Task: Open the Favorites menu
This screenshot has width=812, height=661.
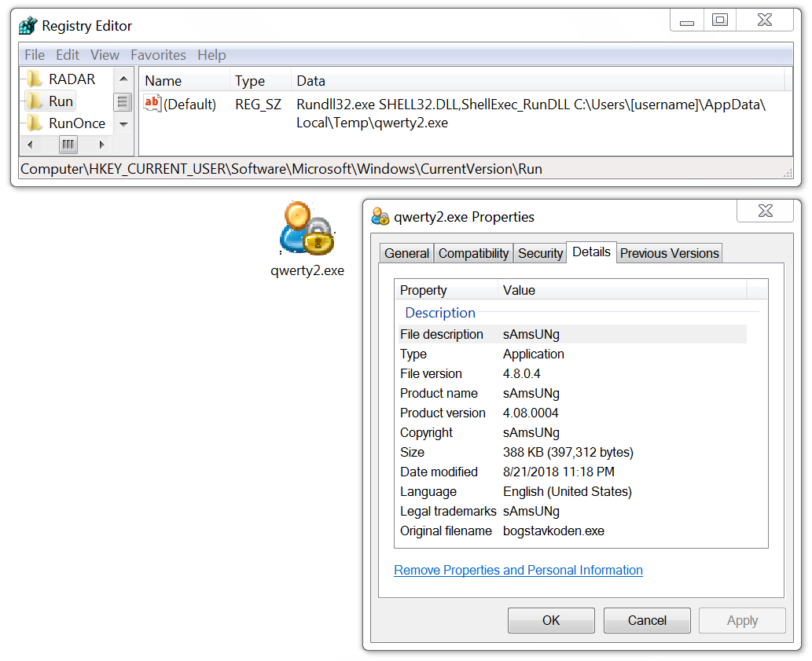Action: pyautogui.click(x=158, y=55)
